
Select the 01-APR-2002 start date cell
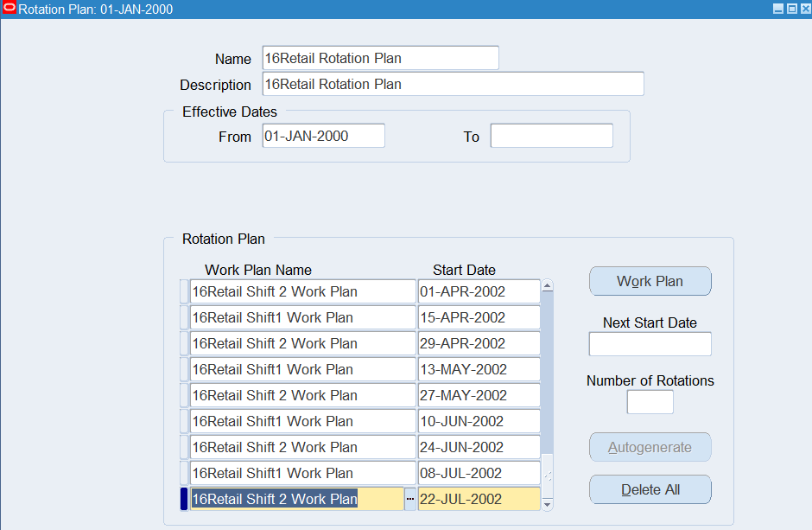point(479,291)
